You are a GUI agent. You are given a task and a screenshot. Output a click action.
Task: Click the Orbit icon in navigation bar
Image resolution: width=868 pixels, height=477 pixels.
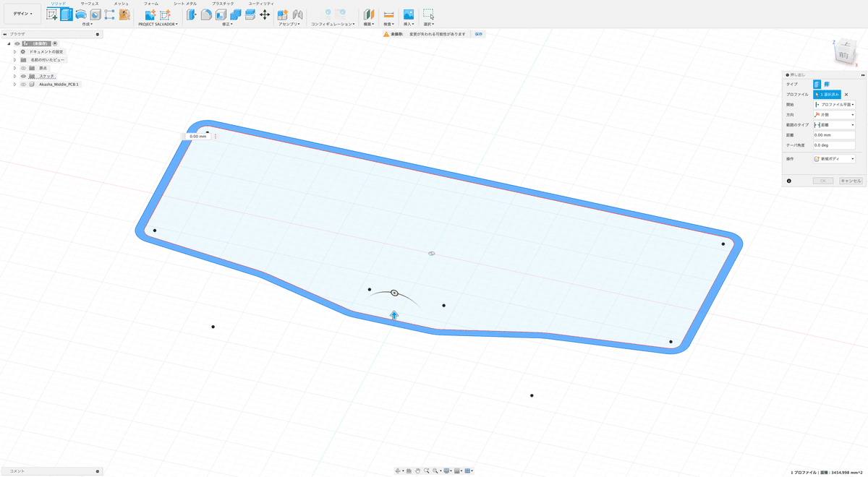click(399, 470)
